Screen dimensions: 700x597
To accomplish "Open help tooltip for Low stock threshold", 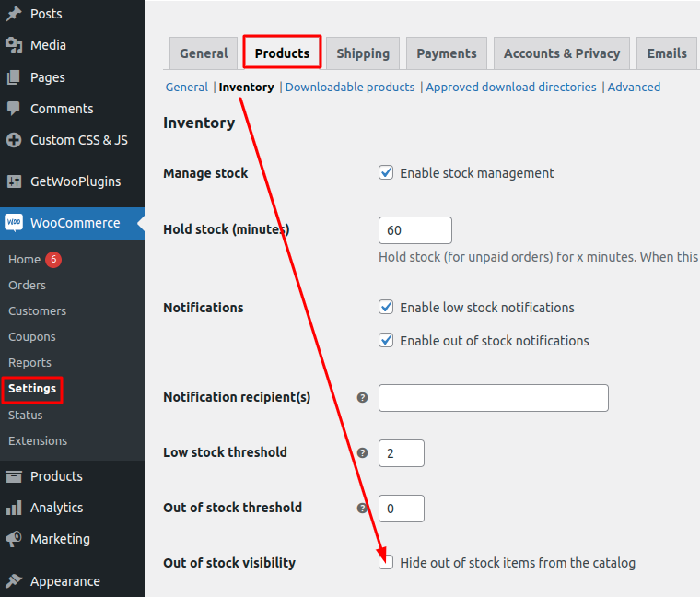I will [x=363, y=452].
